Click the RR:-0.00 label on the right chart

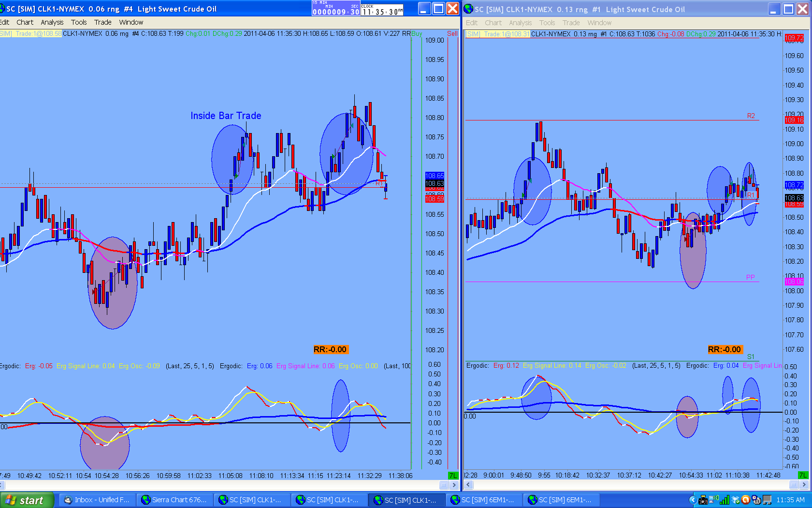(x=725, y=349)
